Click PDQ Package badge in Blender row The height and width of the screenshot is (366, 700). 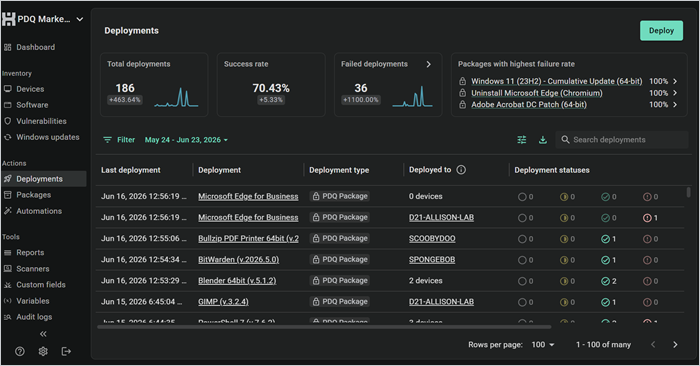tap(340, 281)
